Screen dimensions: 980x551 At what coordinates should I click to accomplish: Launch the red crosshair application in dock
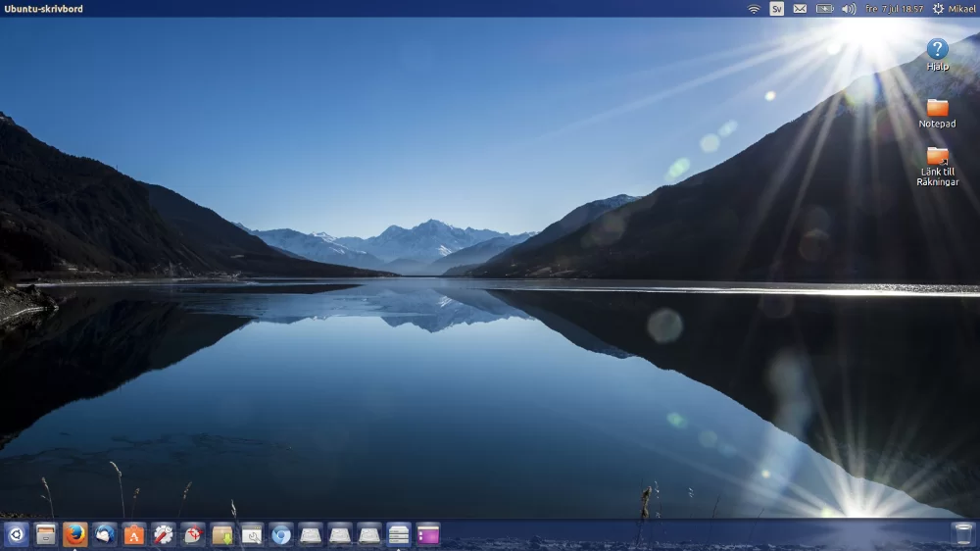pyautogui.click(x=193, y=534)
